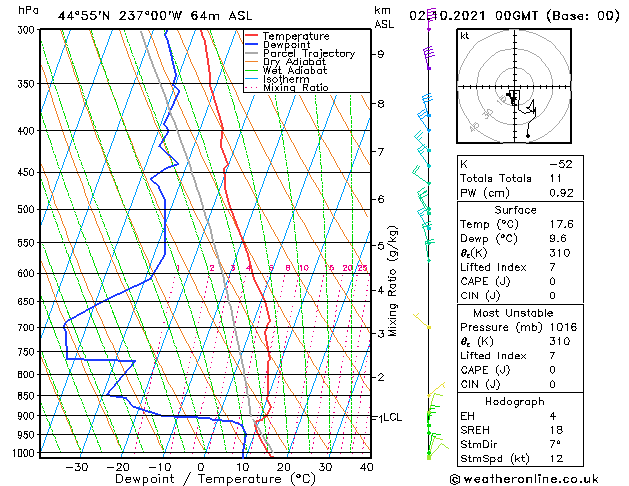The height and width of the screenshot is (486, 629).
Task: Click the 'km ASL' altitude axis heading
Action: (384, 17)
